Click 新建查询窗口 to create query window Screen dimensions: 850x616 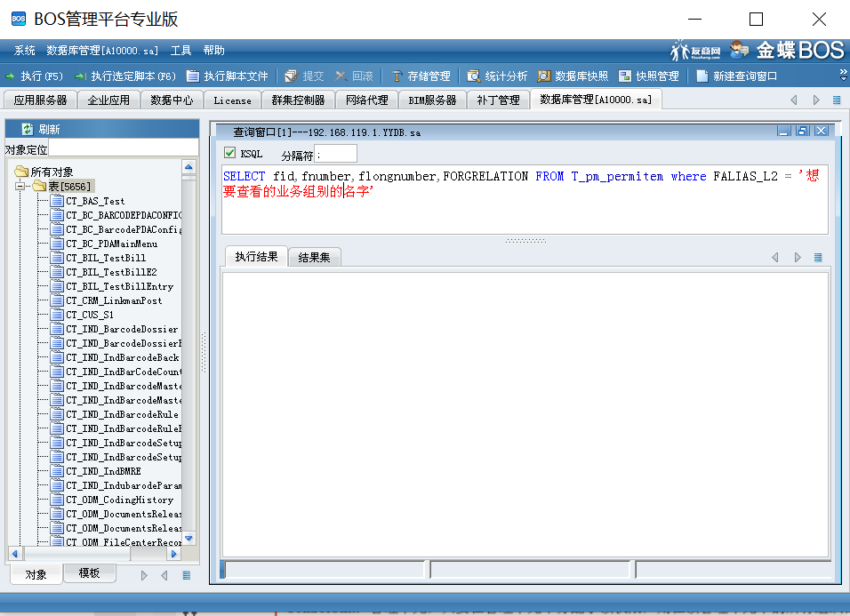tap(737, 76)
